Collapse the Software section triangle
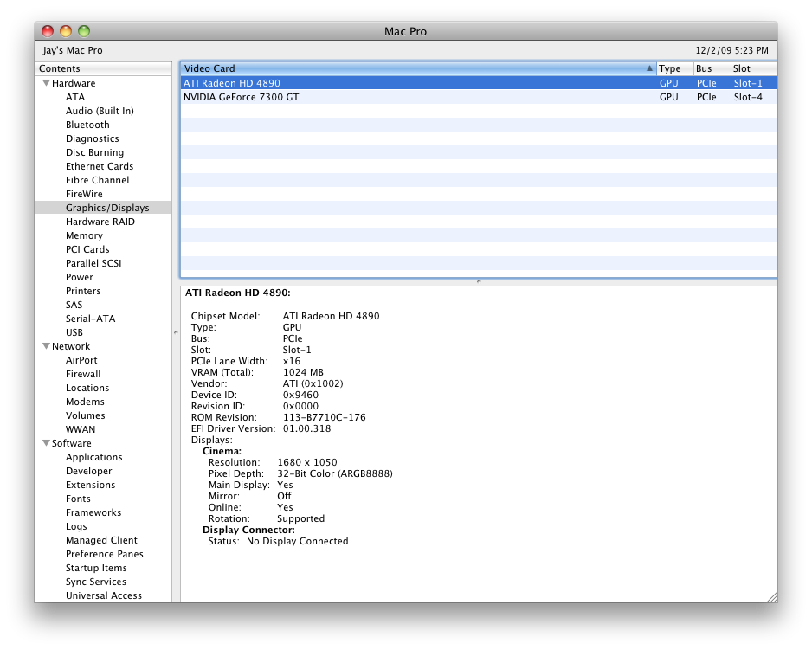 click(46, 443)
